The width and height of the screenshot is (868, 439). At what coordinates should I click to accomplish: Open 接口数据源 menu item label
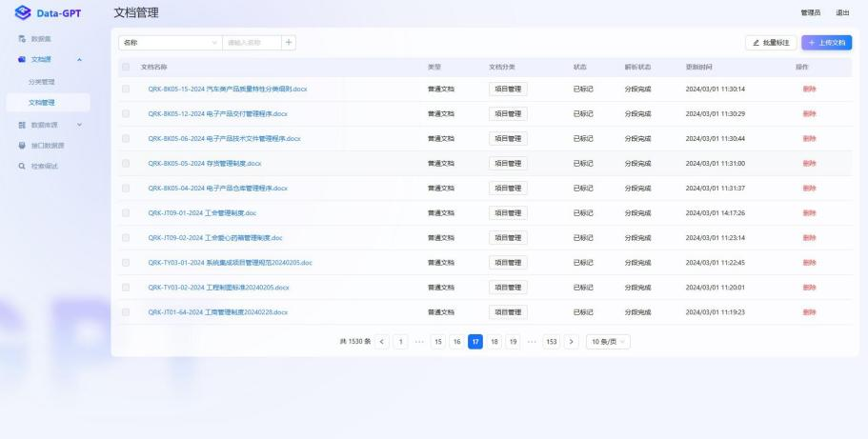pos(48,146)
